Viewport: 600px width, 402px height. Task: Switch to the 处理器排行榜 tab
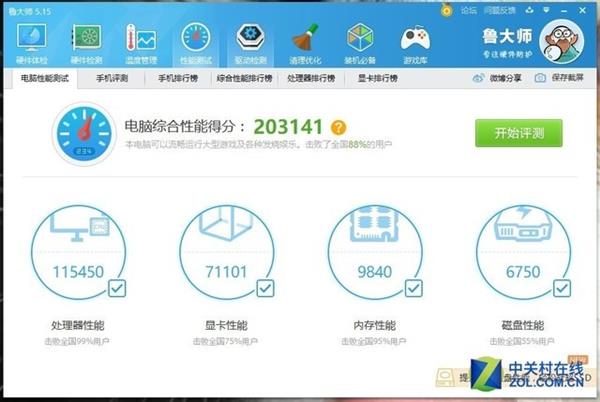click(x=311, y=78)
